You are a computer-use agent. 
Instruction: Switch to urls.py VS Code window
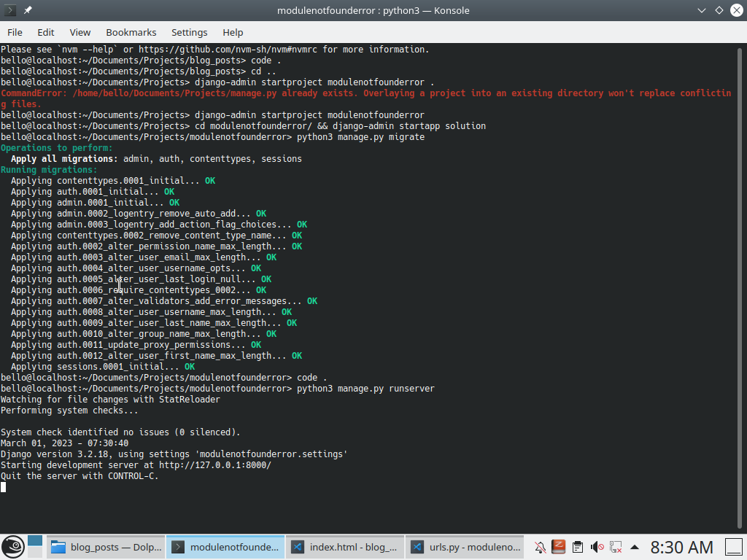(x=465, y=547)
